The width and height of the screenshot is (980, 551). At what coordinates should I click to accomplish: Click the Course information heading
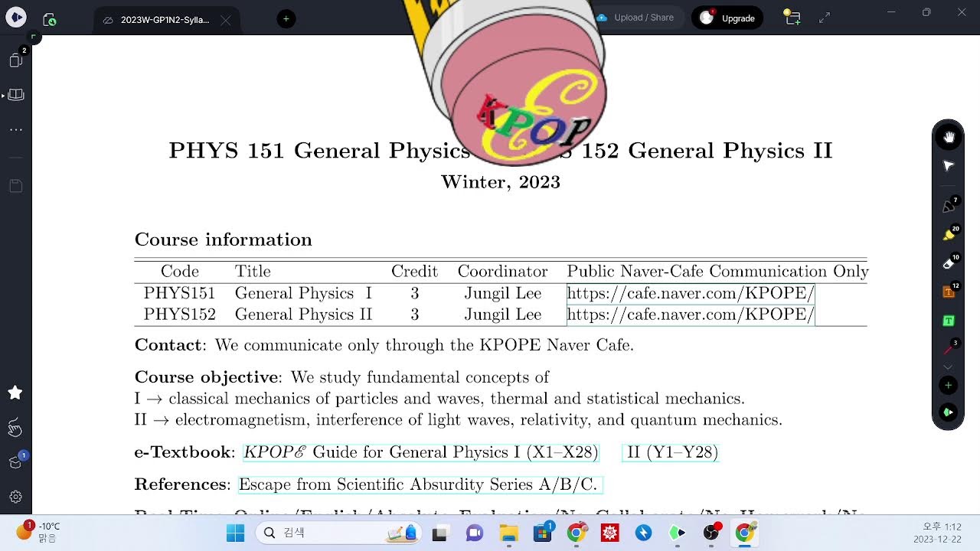224,240
